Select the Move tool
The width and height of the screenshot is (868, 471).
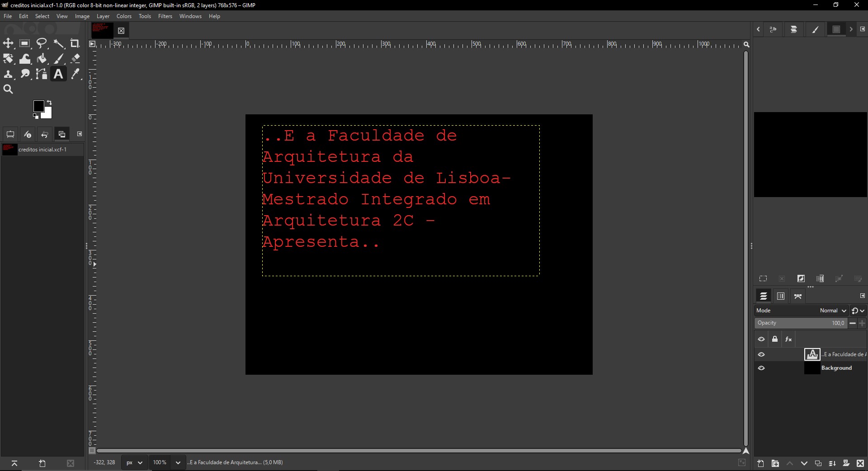[x=8, y=43]
